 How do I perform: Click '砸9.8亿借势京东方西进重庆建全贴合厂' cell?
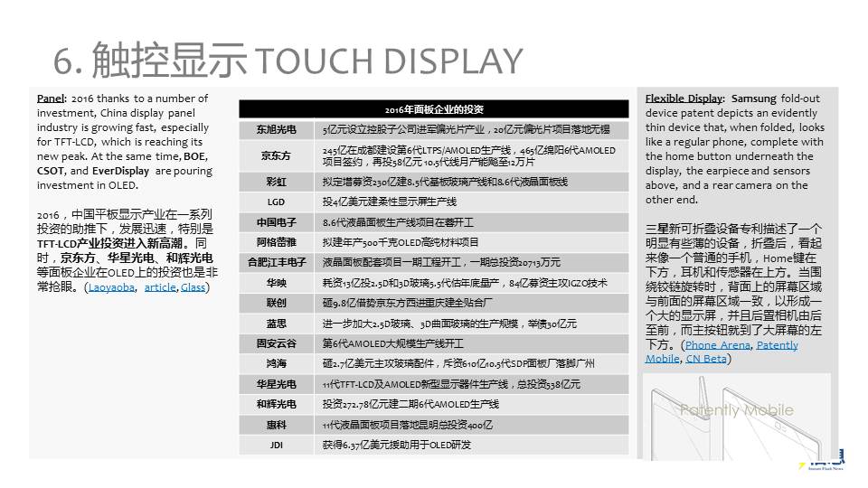coord(471,304)
